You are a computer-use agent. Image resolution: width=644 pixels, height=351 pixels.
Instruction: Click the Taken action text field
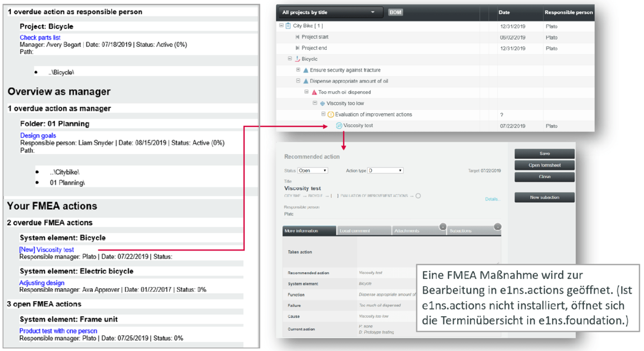click(x=429, y=251)
